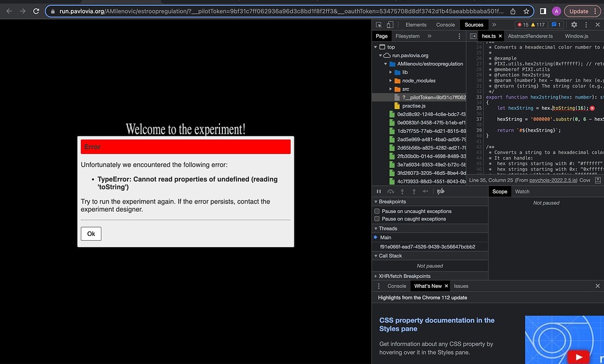Open DevTools settings gear
The image size is (604, 364).
574,24
